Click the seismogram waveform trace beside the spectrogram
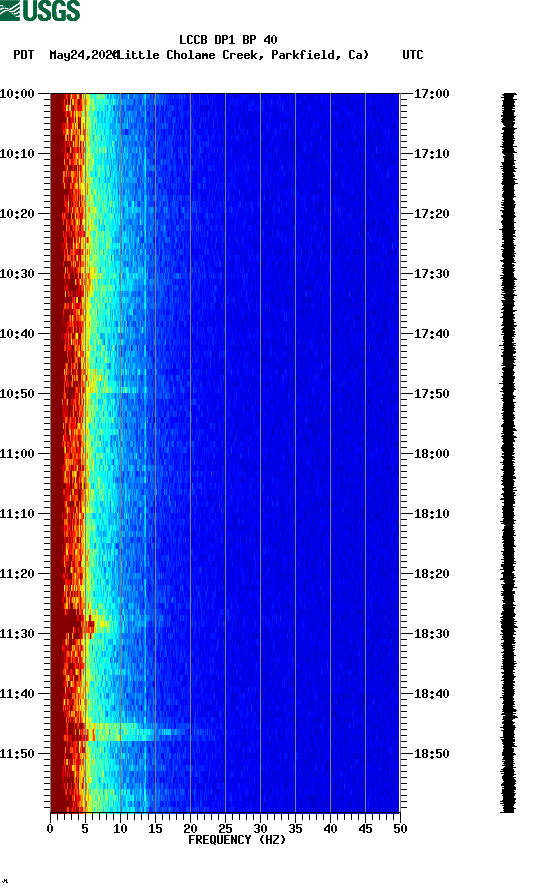Screen dimensions: 552x892 pyautogui.click(x=509, y=452)
